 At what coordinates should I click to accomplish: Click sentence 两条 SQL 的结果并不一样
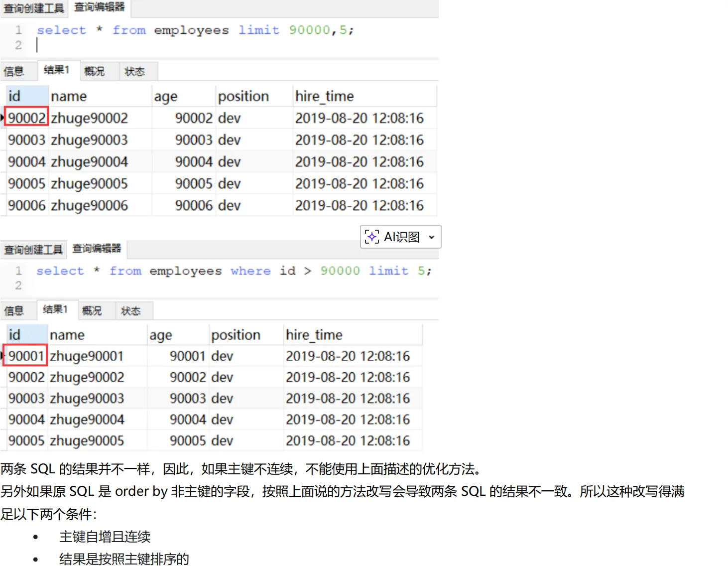pos(75,469)
